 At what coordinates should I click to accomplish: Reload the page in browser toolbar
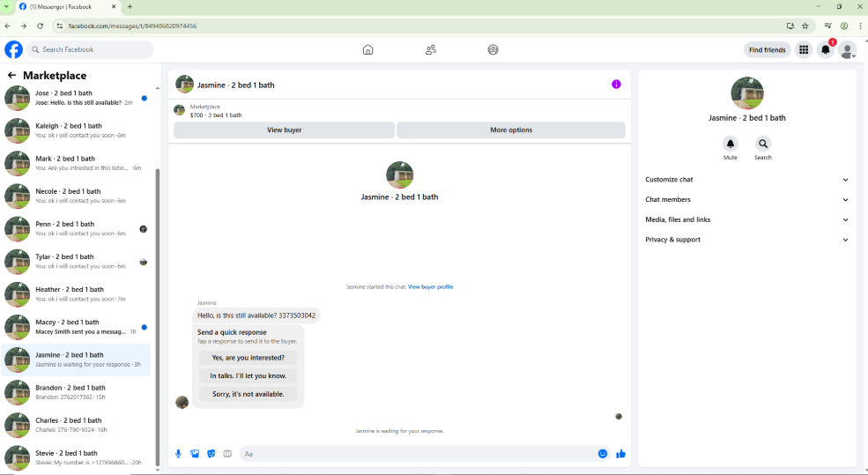pyautogui.click(x=40, y=26)
